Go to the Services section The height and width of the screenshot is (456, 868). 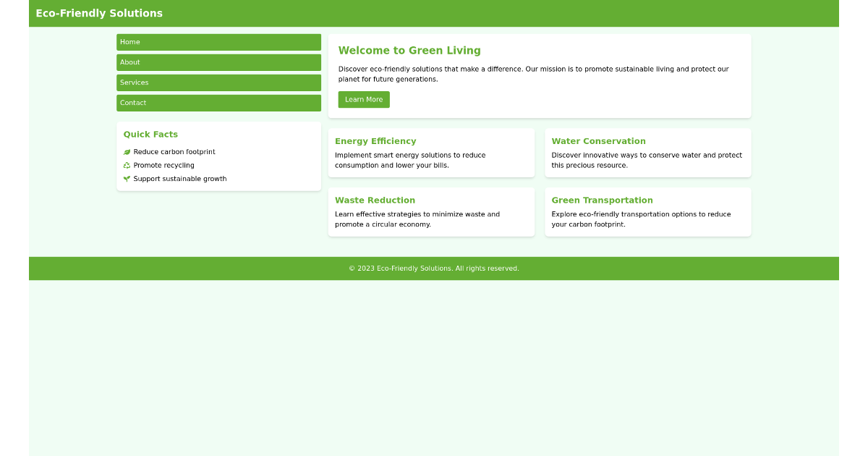pyautogui.click(x=218, y=83)
